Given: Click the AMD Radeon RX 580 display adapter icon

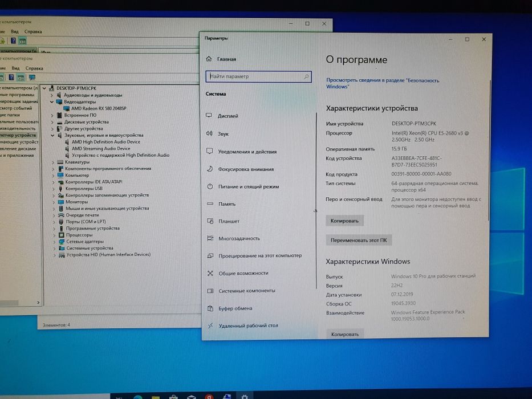Looking at the screenshot, I should 67,108.
